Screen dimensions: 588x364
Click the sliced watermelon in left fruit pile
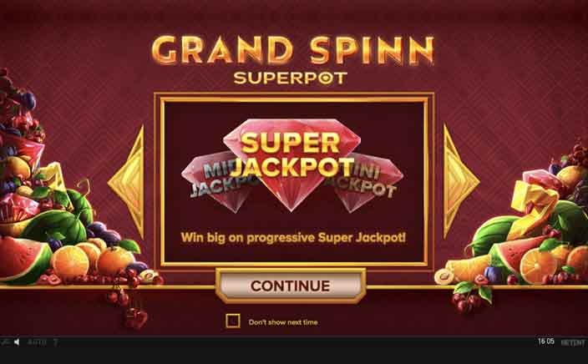pos(23,258)
